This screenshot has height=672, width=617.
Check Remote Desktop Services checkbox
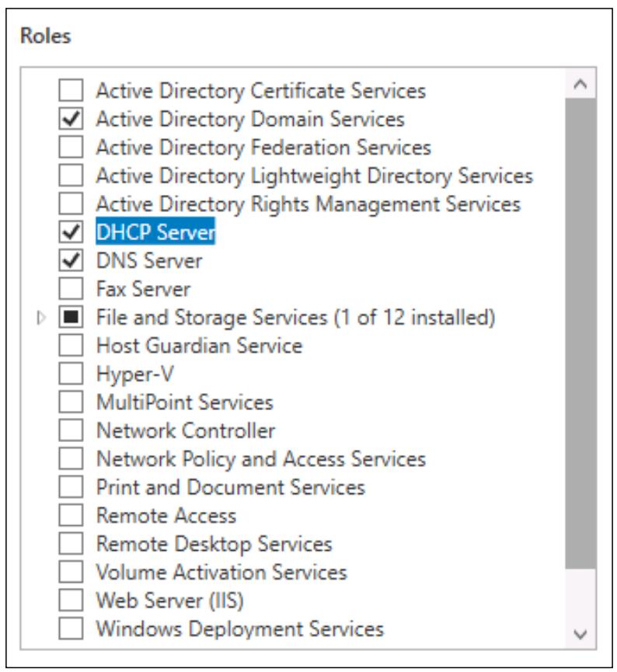click(71, 544)
